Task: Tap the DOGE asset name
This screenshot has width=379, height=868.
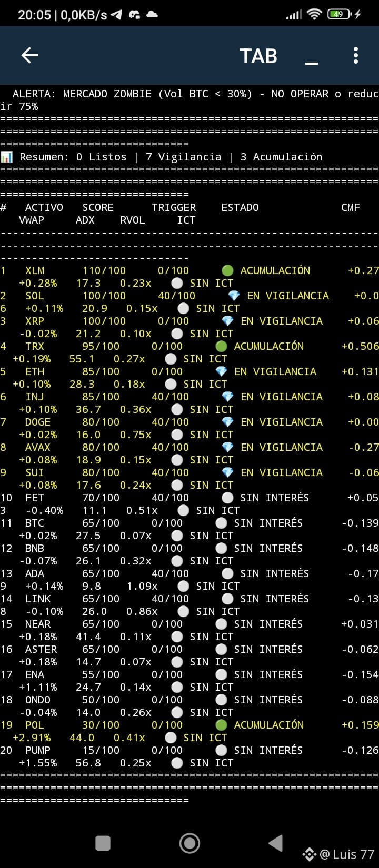Action: 38,422
